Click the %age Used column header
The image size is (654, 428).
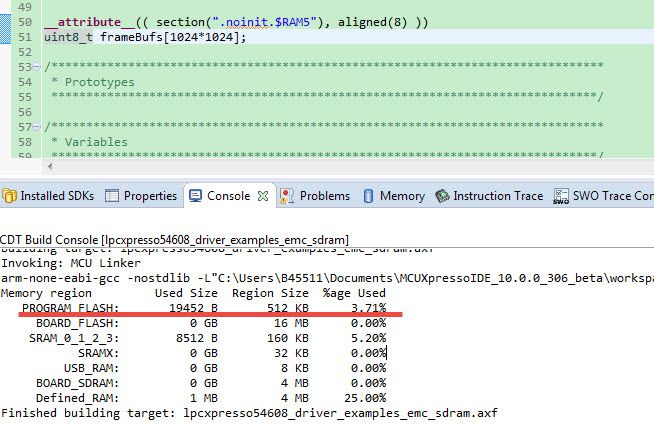pos(355,293)
